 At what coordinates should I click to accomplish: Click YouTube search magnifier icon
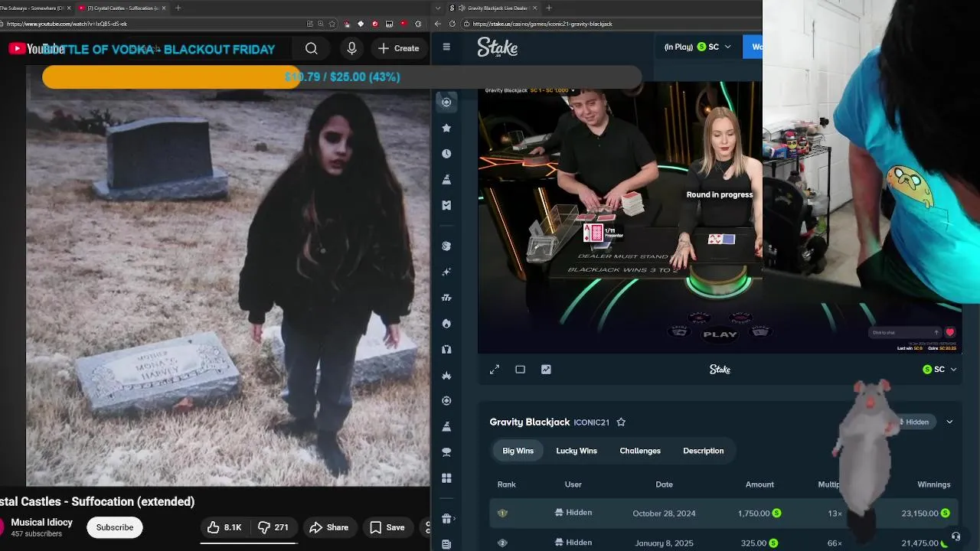312,48
